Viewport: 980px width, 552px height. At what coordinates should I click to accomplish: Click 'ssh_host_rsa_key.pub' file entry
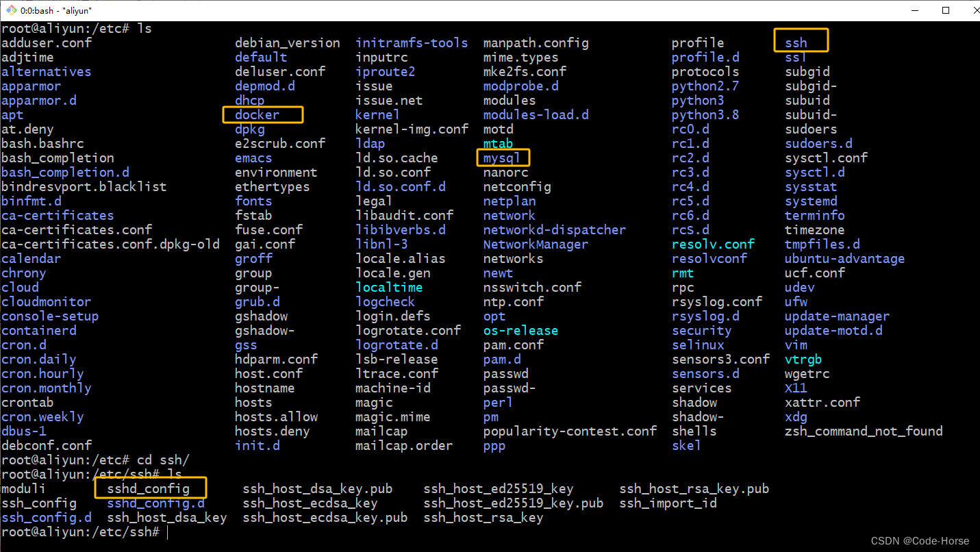click(694, 488)
